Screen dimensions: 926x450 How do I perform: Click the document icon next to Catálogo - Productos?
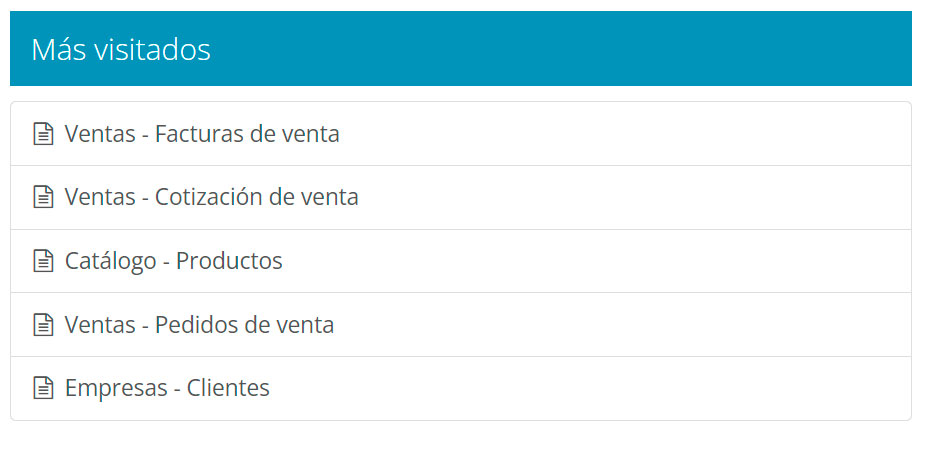(x=43, y=262)
